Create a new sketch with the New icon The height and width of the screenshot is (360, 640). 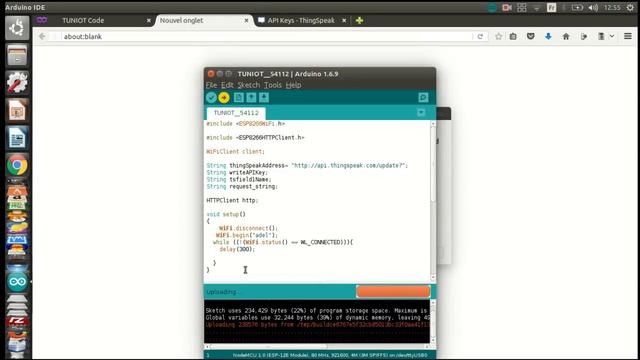coord(239,98)
